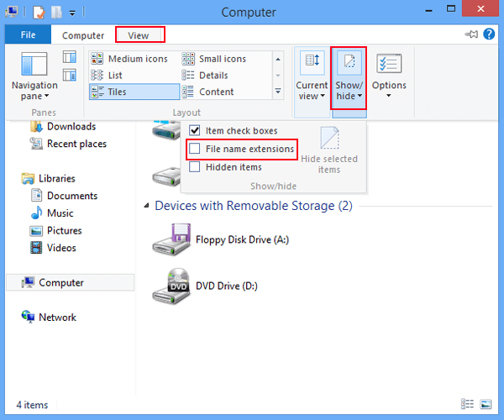Select Medium icons layout
504x420 pixels.
(129, 59)
